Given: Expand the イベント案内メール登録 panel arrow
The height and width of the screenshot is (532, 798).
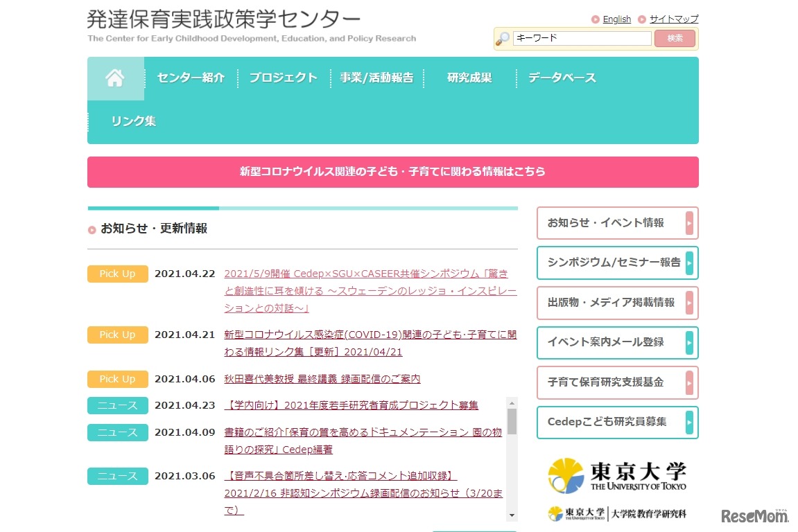Looking at the screenshot, I should (689, 343).
